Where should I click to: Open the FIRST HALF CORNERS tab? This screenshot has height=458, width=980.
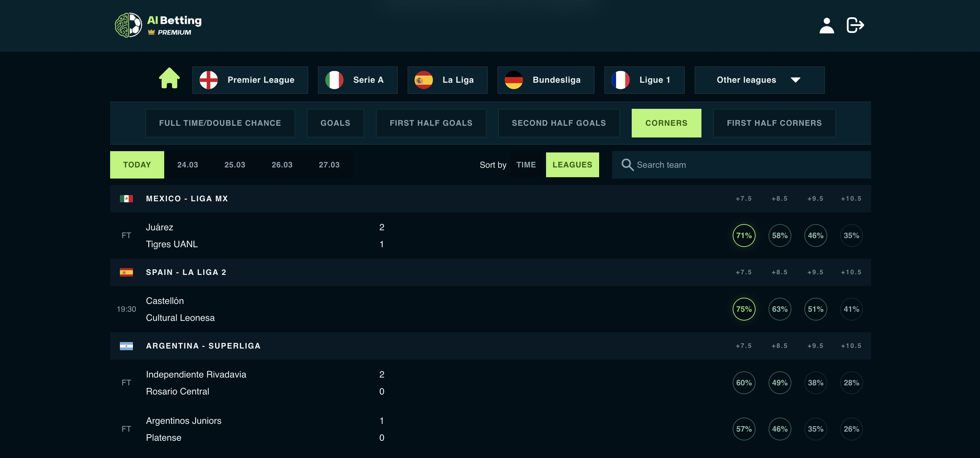click(x=774, y=123)
